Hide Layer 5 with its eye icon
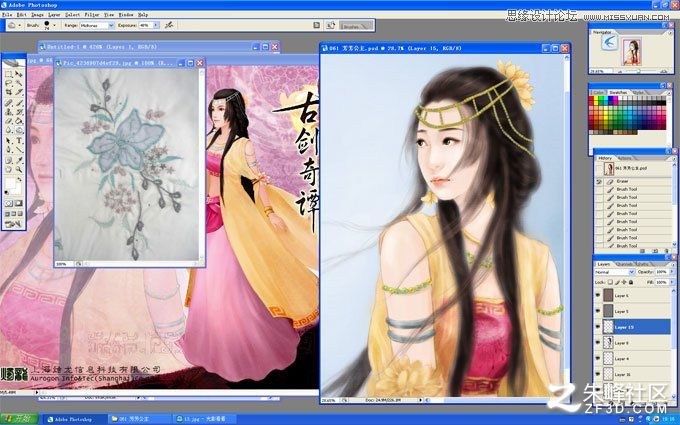Viewport: 680px width, 425px height. (x=598, y=311)
